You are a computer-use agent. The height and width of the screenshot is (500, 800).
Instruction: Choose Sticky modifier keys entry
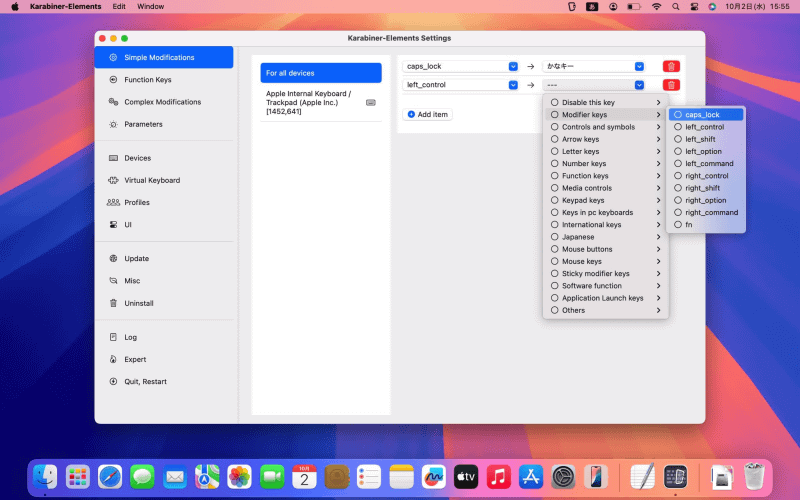coord(606,273)
